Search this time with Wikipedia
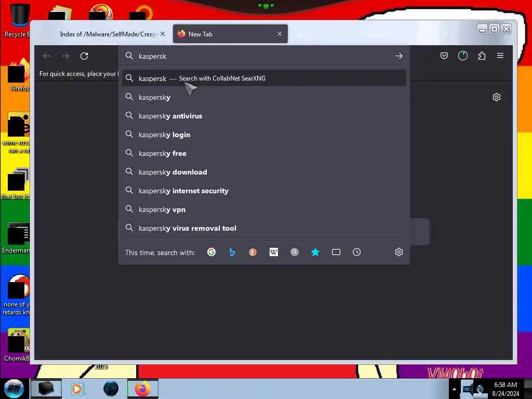The width and height of the screenshot is (532, 399). tap(274, 252)
